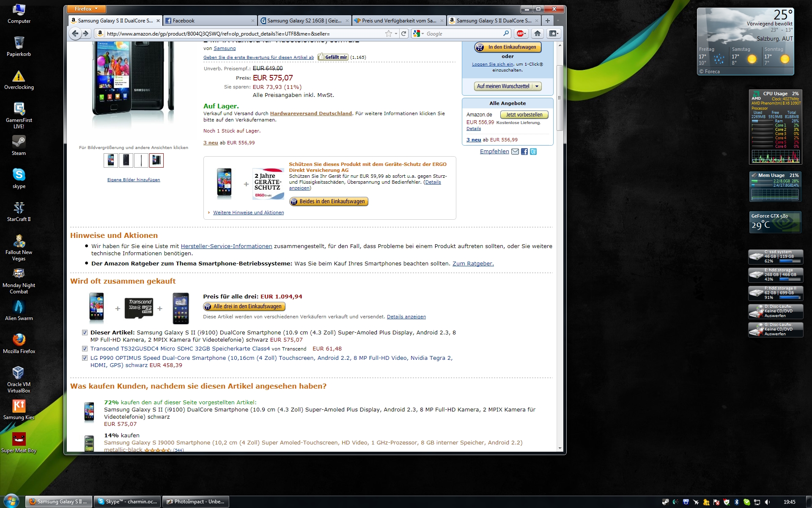Open the Google search engine selector dropdown
This screenshot has height=508, width=812.
click(418, 33)
